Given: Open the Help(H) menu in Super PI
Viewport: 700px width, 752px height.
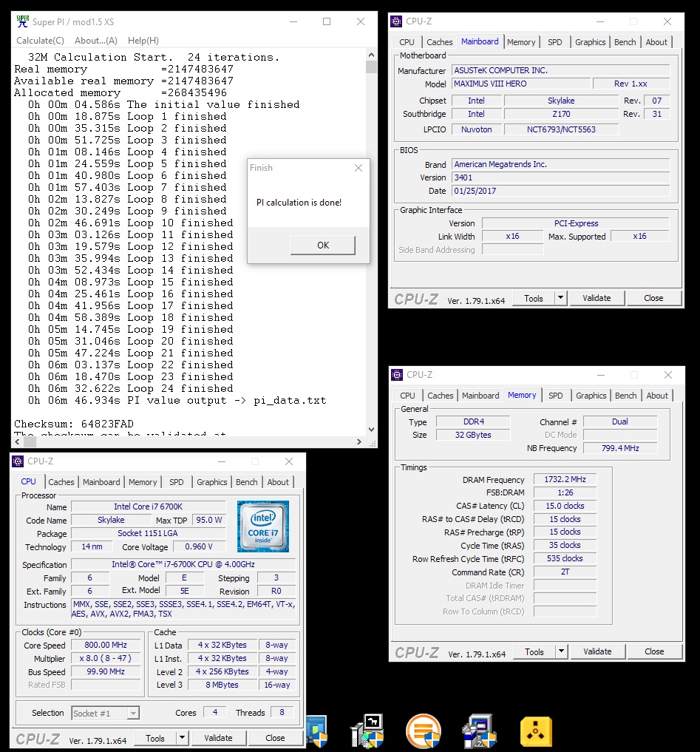Looking at the screenshot, I should pos(143,41).
